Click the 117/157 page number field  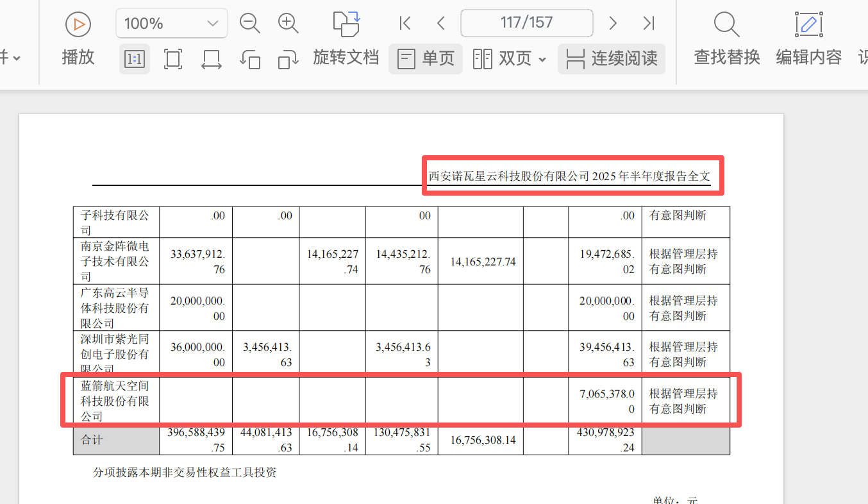526,24
